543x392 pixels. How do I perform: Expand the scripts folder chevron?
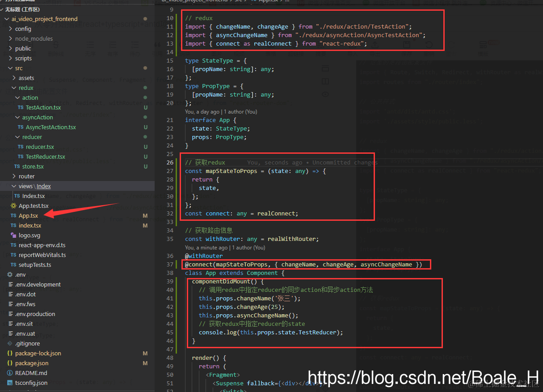click(11, 59)
